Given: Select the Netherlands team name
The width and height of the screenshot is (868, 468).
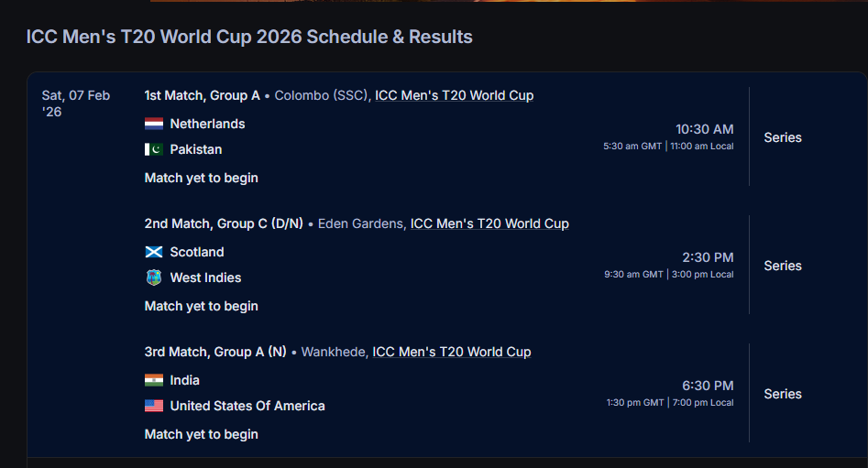Looking at the screenshot, I should point(207,124).
